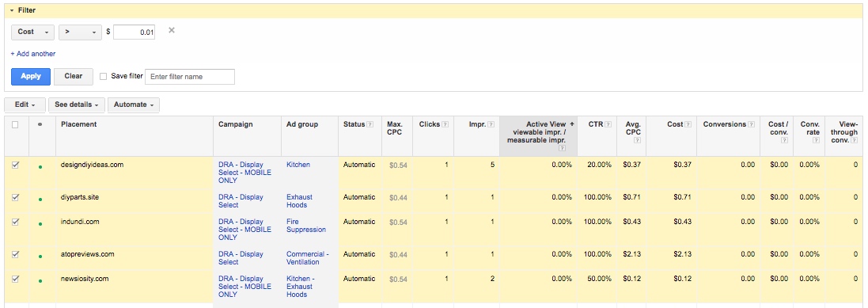Open the Edit dropdown menu

click(x=25, y=105)
